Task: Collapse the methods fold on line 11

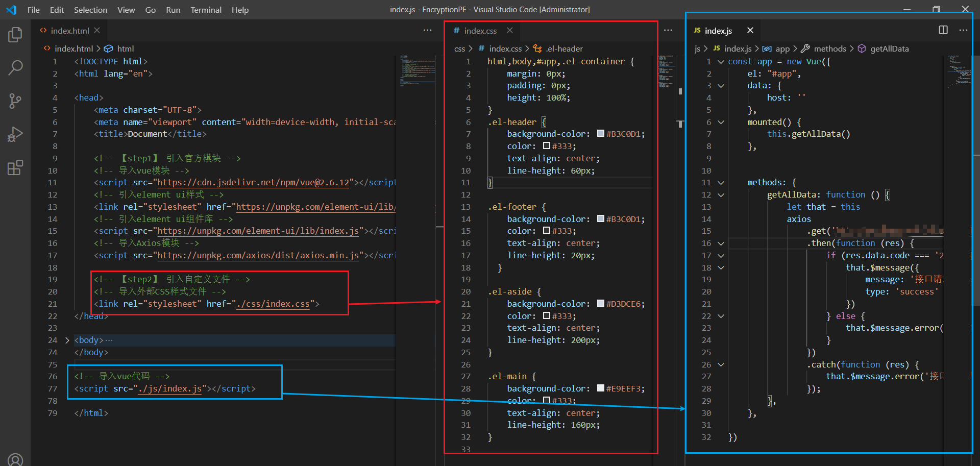Action: click(x=721, y=183)
